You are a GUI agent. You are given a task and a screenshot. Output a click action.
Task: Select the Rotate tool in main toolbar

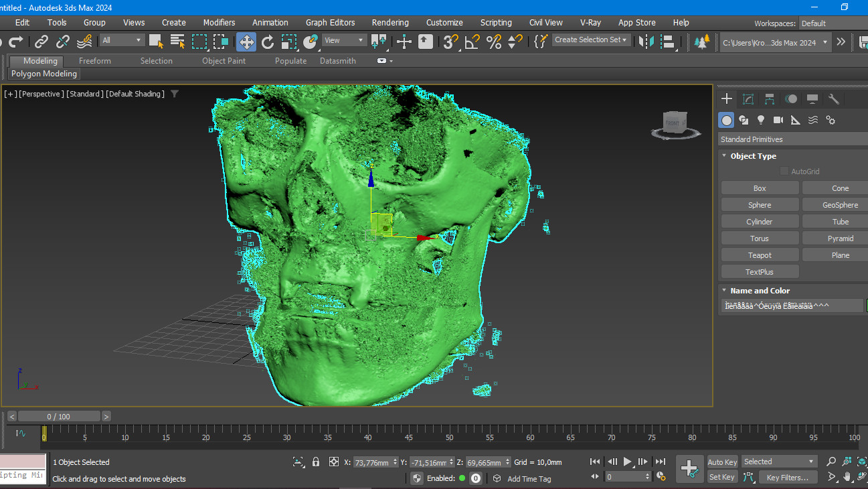click(268, 42)
